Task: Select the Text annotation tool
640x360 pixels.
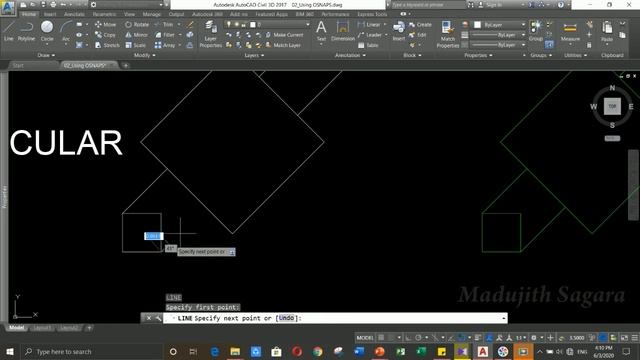Action: click(321, 31)
